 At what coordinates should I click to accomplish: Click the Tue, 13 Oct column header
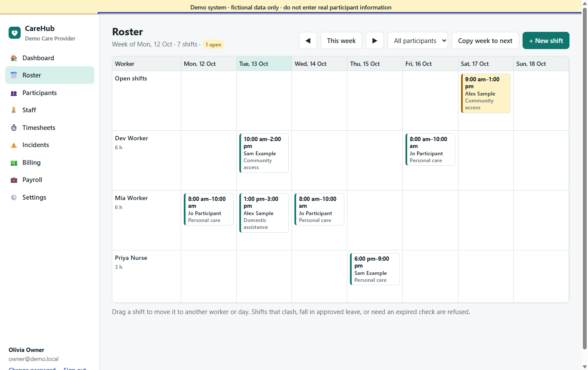[x=264, y=64]
